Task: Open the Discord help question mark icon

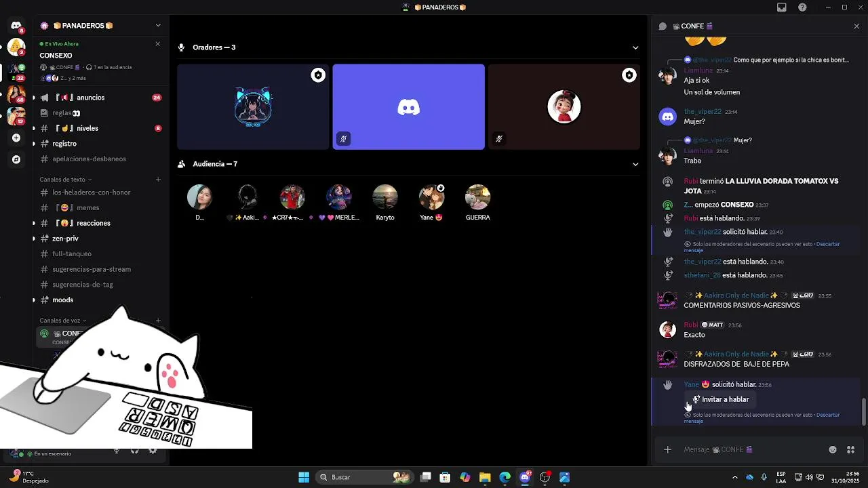Action: coord(803,7)
